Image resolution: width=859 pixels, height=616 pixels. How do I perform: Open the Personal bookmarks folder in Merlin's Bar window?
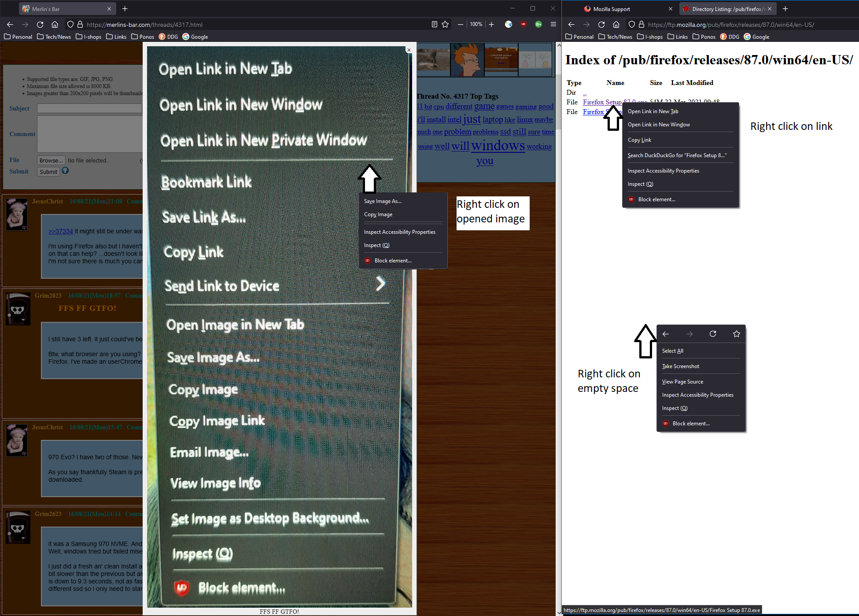tap(18, 37)
